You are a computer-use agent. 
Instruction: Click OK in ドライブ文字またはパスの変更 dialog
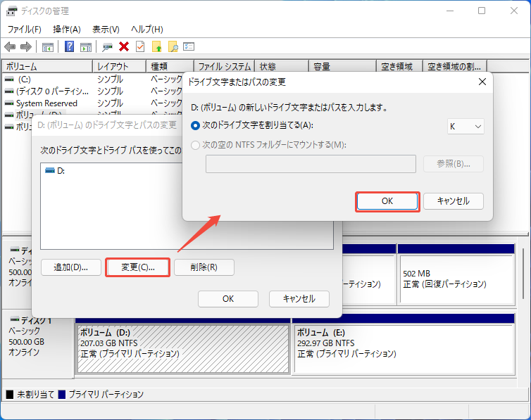tap(387, 201)
